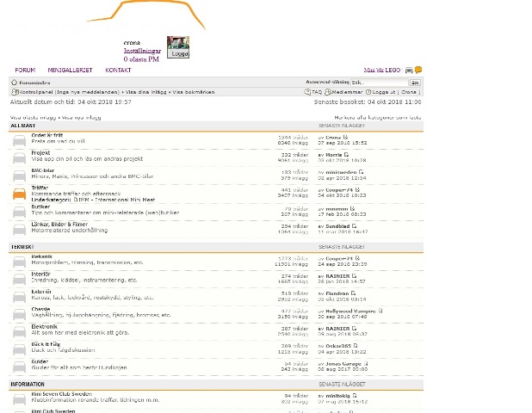Image resolution: width=532 pixels, height=413 pixels.
Task: View latest post icon next to minisweden
Action: [x=361, y=172]
